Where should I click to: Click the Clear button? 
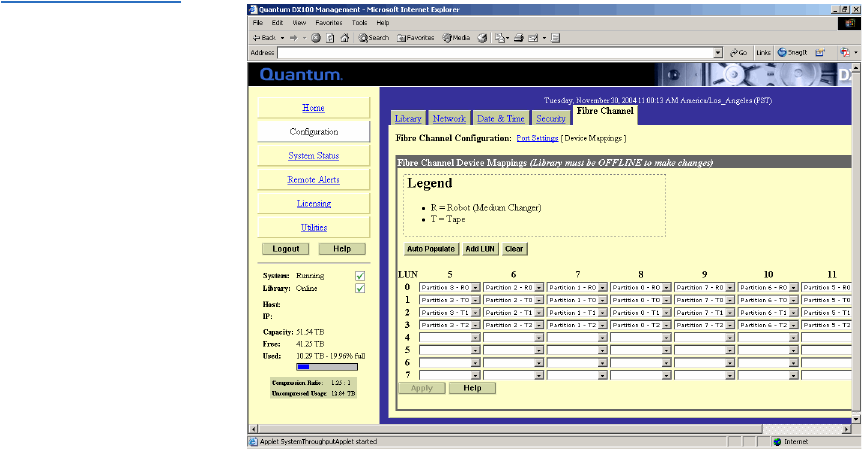pyautogui.click(x=514, y=249)
